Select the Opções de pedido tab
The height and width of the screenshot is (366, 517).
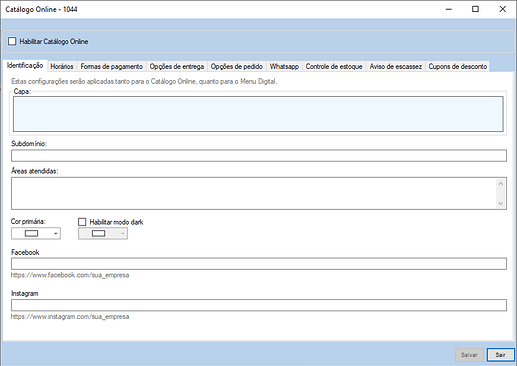(x=237, y=66)
